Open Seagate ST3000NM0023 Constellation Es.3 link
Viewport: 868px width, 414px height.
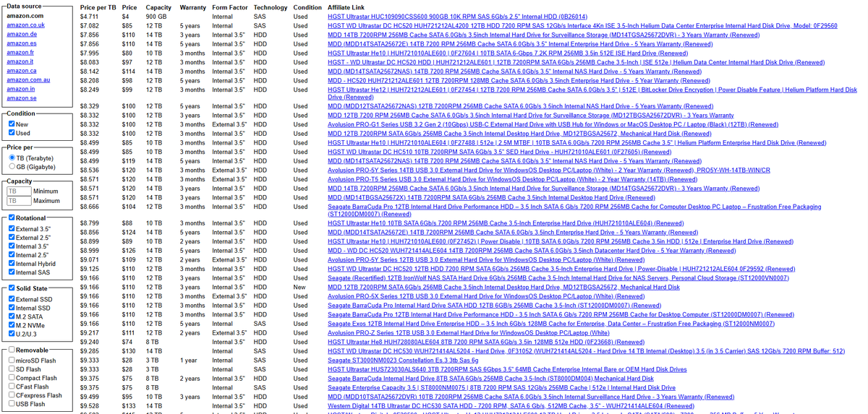pyautogui.click(x=403, y=360)
